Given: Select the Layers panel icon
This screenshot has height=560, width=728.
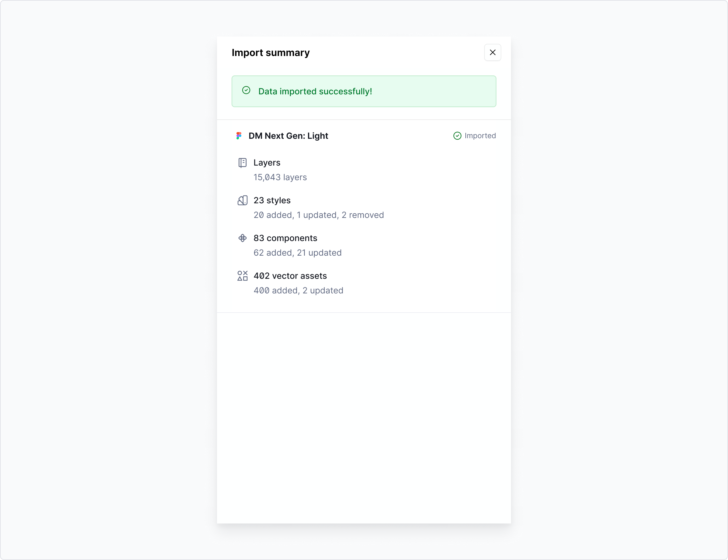Looking at the screenshot, I should tap(242, 163).
